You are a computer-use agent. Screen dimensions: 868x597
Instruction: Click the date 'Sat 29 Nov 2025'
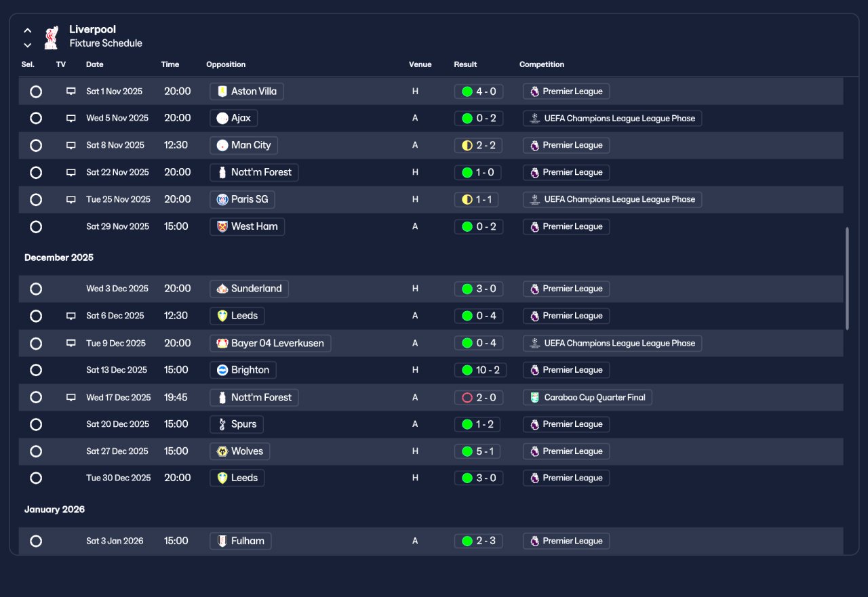click(117, 226)
